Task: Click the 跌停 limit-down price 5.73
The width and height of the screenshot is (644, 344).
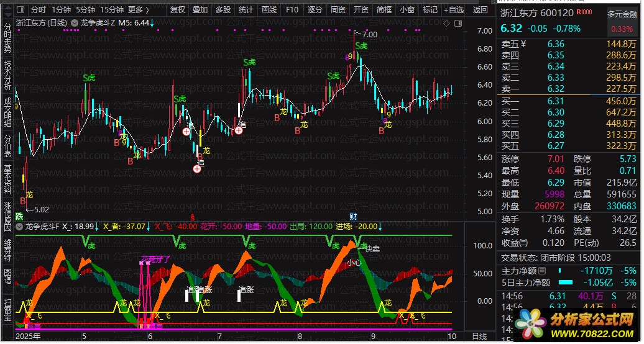Action: tap(628, 159)
